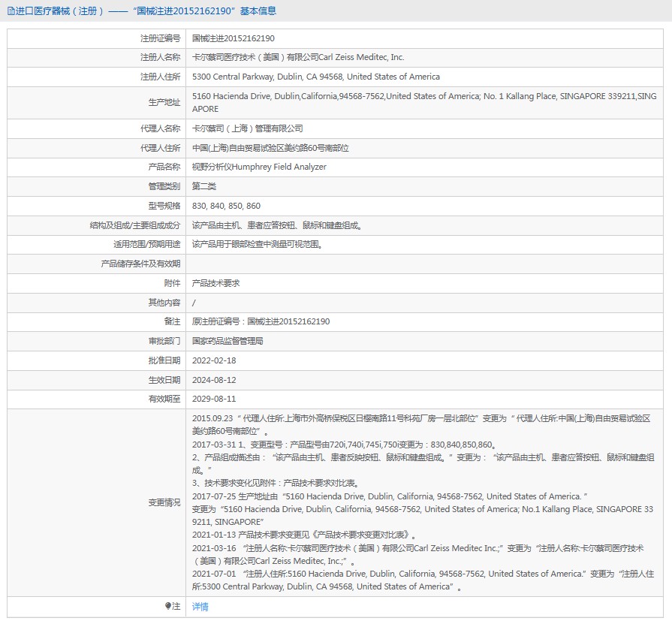
Task: Open the 详情 details link
Action: click(x=200, y=607)
